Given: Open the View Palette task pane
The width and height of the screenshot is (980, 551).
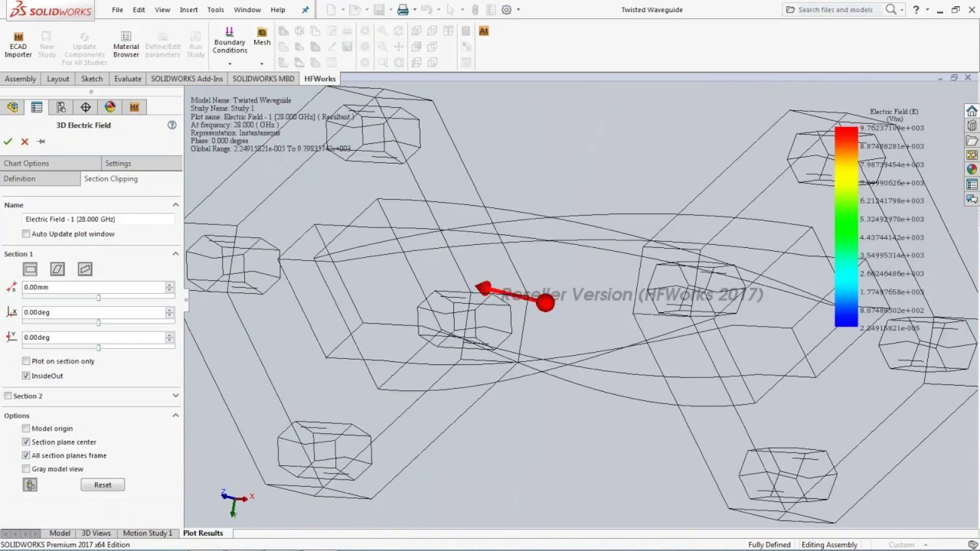Looking at the screenshot, I should click(x=972, y=155).
